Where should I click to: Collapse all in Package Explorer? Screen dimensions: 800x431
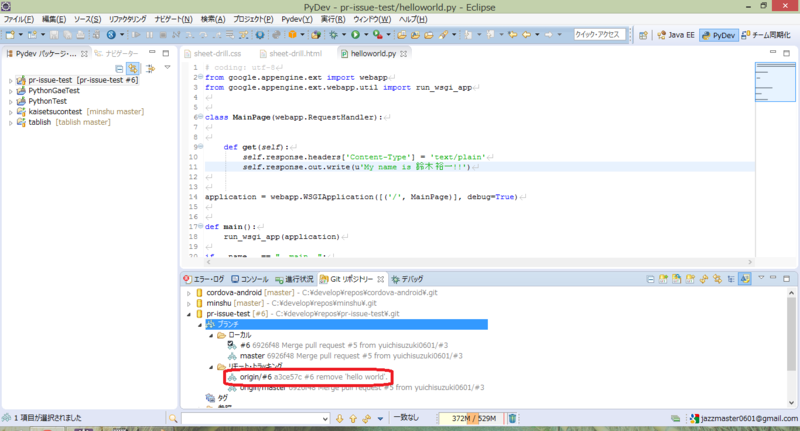[x=119, y=68]
